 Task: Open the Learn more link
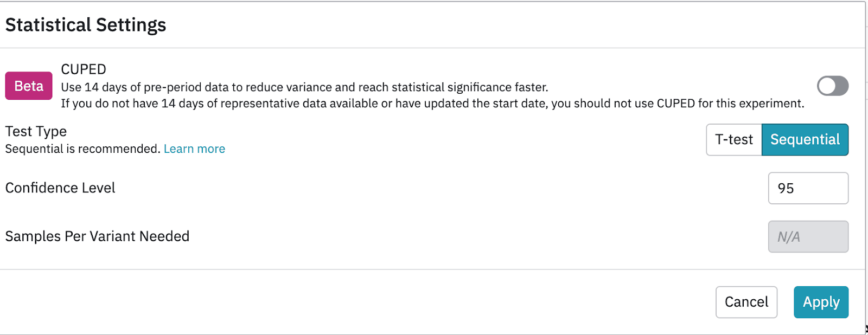coord(194,149)
